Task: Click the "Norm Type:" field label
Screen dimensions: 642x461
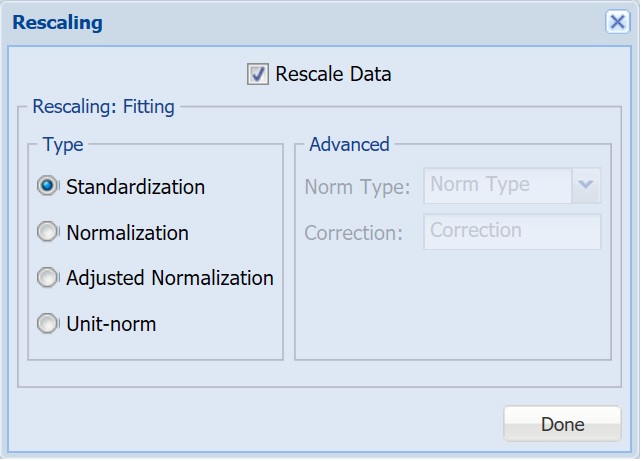Action: coord(358,187)
